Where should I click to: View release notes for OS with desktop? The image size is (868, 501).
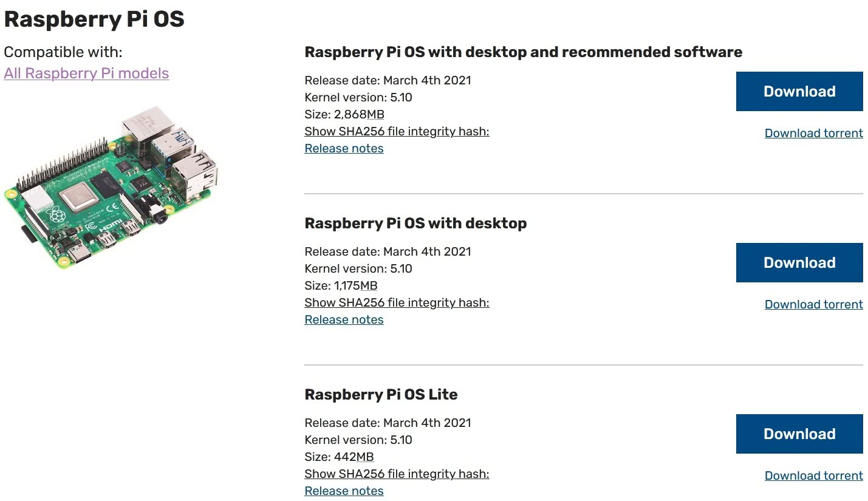point(344,320)
